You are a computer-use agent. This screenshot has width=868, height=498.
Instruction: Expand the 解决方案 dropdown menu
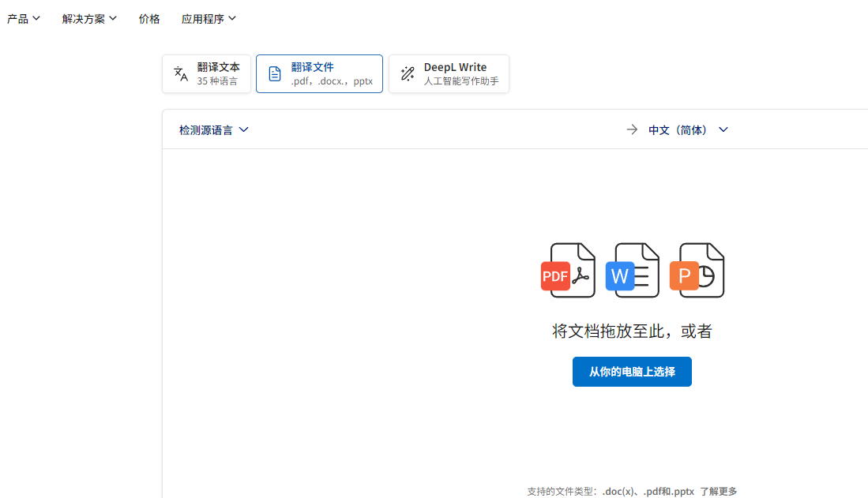click(88, 18)
